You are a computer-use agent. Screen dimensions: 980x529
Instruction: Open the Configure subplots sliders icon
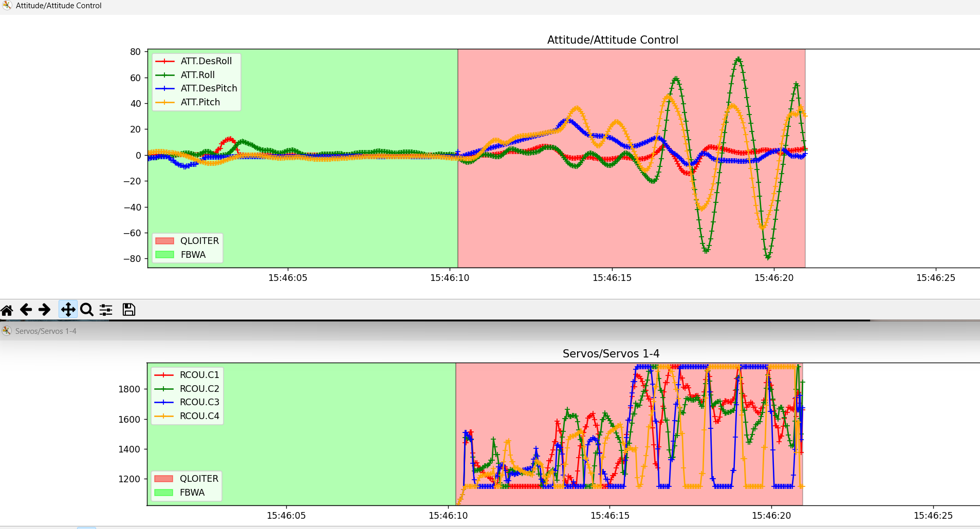point(106,310)
